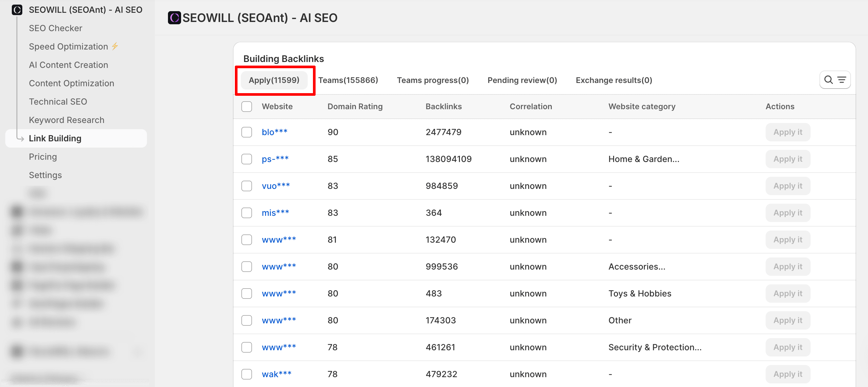868x387 pixels.
Task: Click the search and filter icon button
Action: (x=835, y=80)
